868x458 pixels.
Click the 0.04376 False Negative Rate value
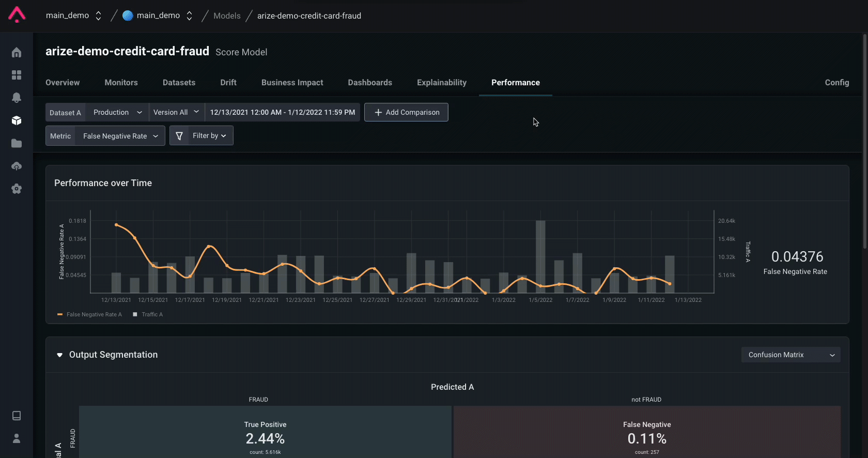pyautogui.click(x=797, y=257)
